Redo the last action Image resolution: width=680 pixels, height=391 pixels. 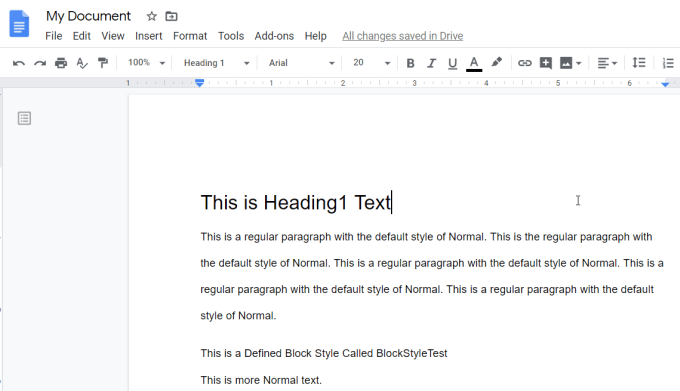pos(40,63)
